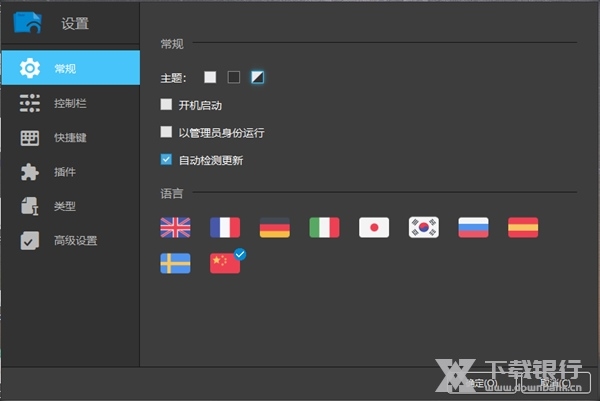
Task: Click the 高级设置 checkmark icon
Action: [x=30, y=240]
